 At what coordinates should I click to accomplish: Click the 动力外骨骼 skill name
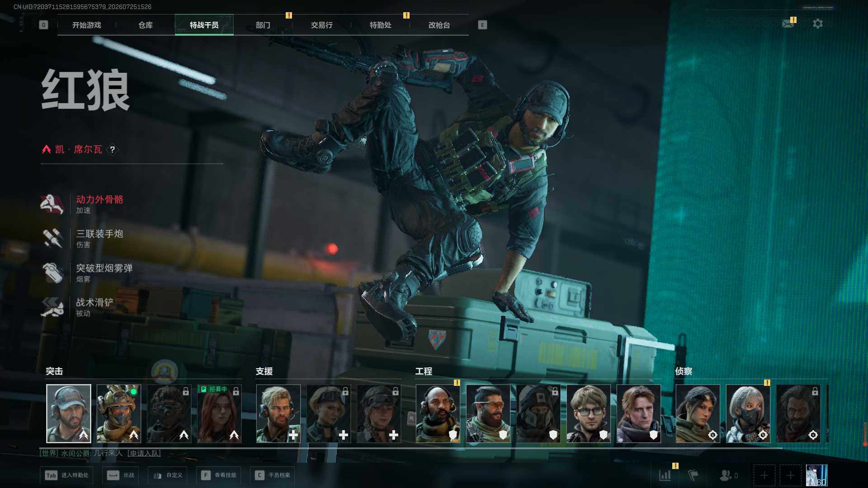tap(99, 200)
